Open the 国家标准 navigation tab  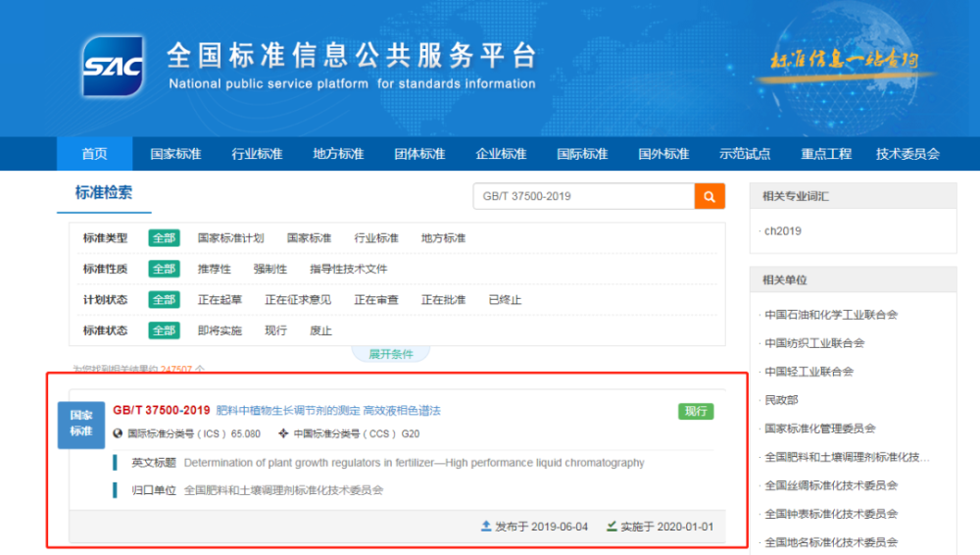point(175,153)
